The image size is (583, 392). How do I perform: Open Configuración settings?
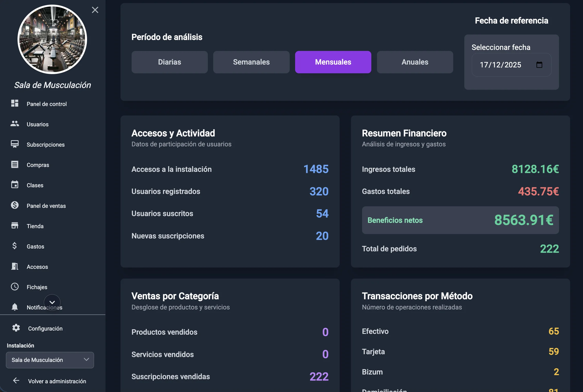(x=45, y=328)
